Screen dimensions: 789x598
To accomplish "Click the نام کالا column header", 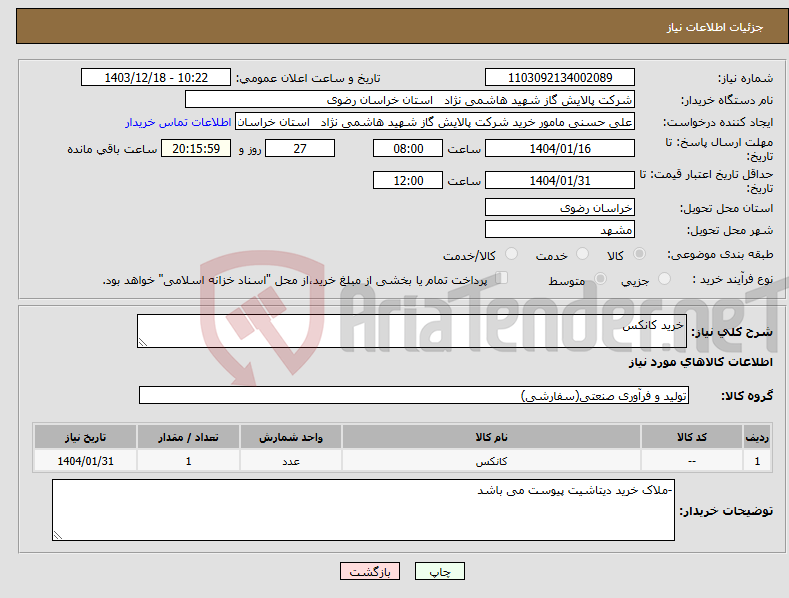I will 491,437.
